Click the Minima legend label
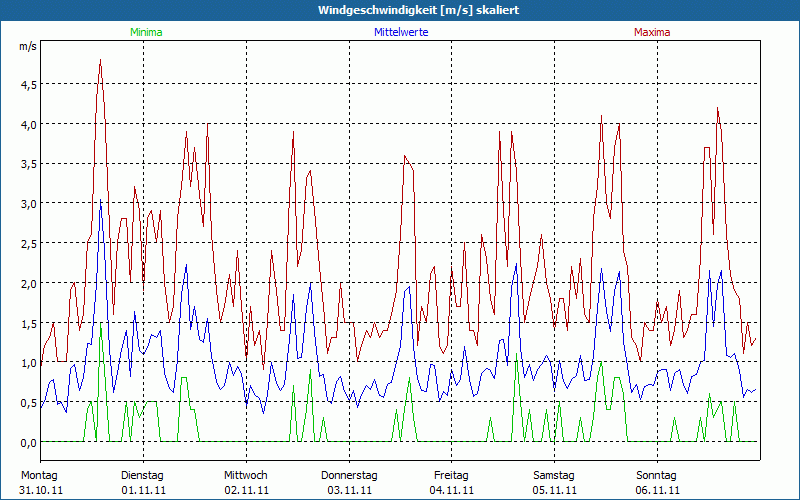This screenshot has width=800, height=500. (x=146, y=32)
